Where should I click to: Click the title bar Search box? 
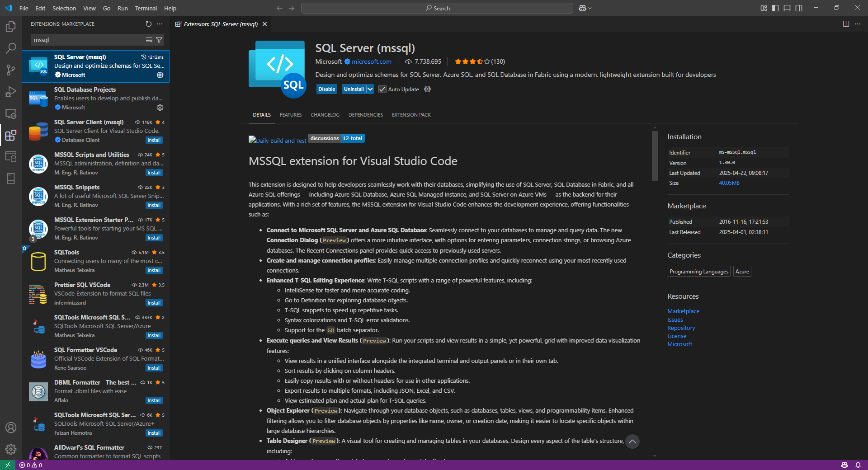pos(437,8)
